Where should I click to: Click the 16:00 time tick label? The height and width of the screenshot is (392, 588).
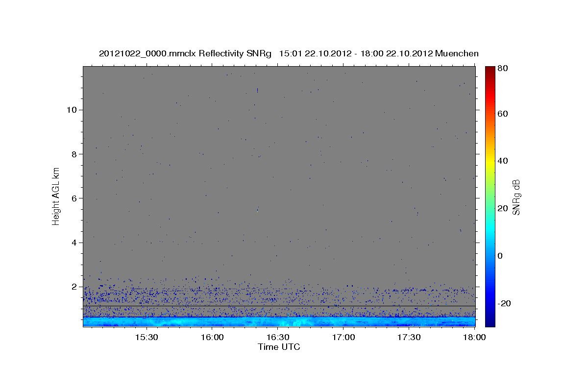212,338
